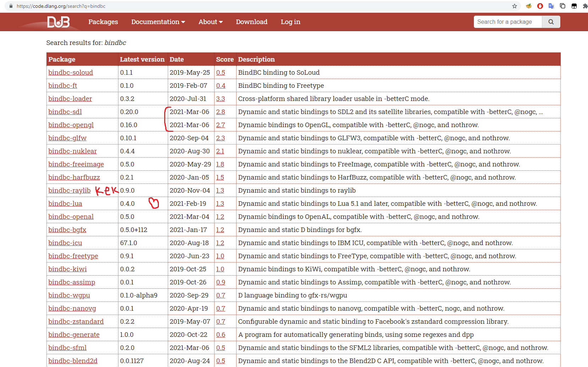Click the 3.3 score of bindbc-loader
This screenshot has width=588, height=367.
(221, 99)
